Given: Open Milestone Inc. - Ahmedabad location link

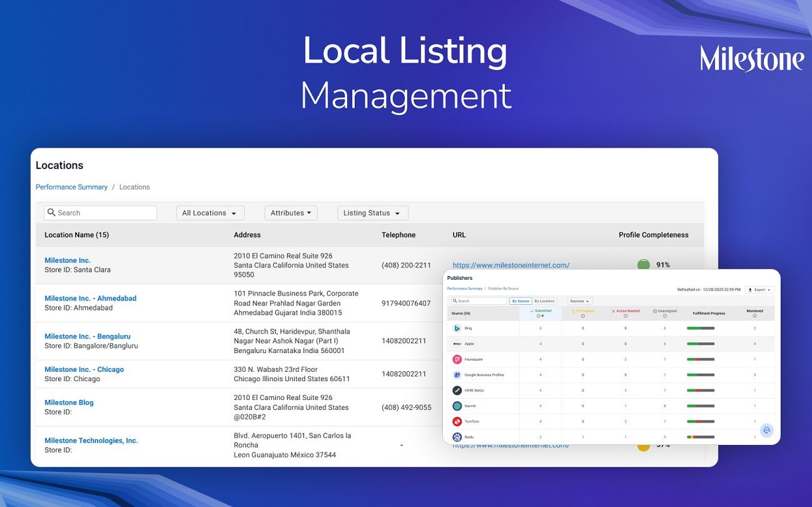Looking at the screenshot, I should (x=90, y=299).
